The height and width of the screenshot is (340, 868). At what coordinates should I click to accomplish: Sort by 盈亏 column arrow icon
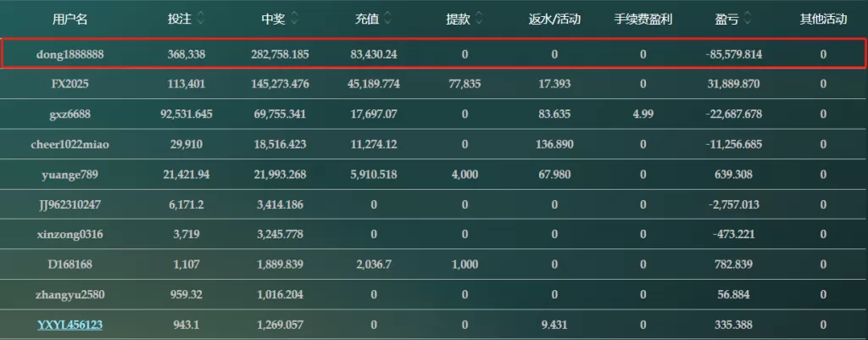[748, 20]
